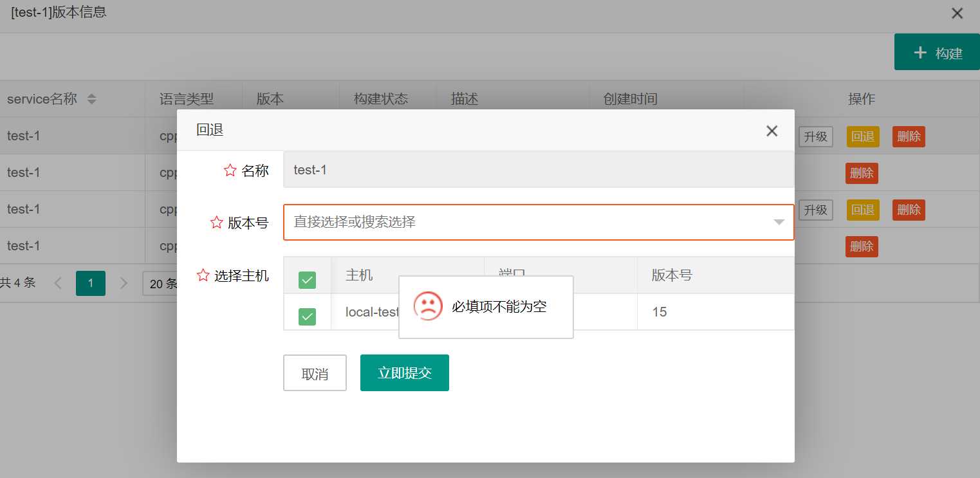Click 构建状态 column header

pos(381,99)
